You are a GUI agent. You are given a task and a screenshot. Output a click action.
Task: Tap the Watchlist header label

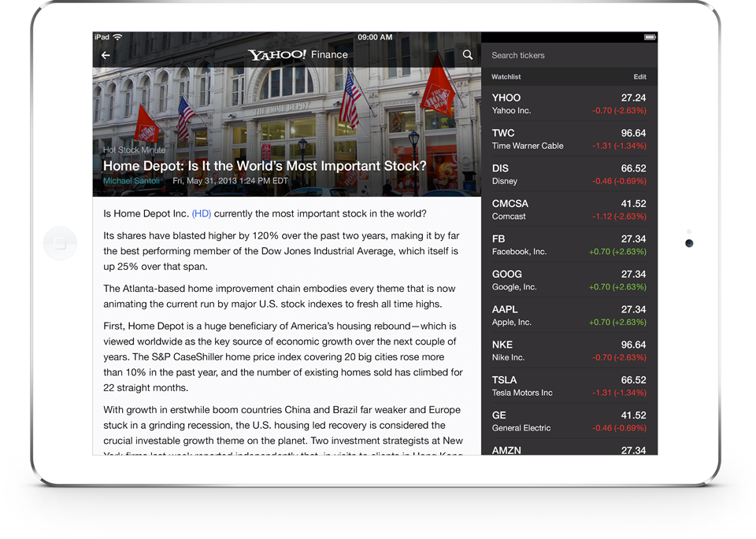(x=506, y=76)
